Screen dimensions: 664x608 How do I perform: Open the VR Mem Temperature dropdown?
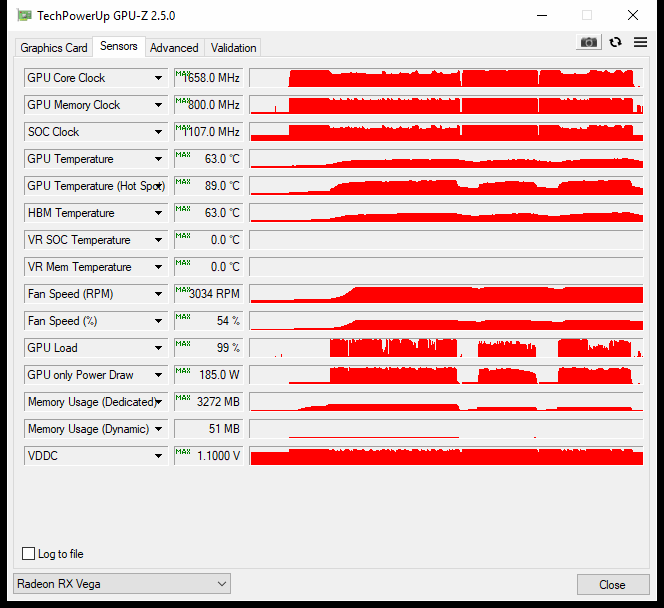click(158, 267)
